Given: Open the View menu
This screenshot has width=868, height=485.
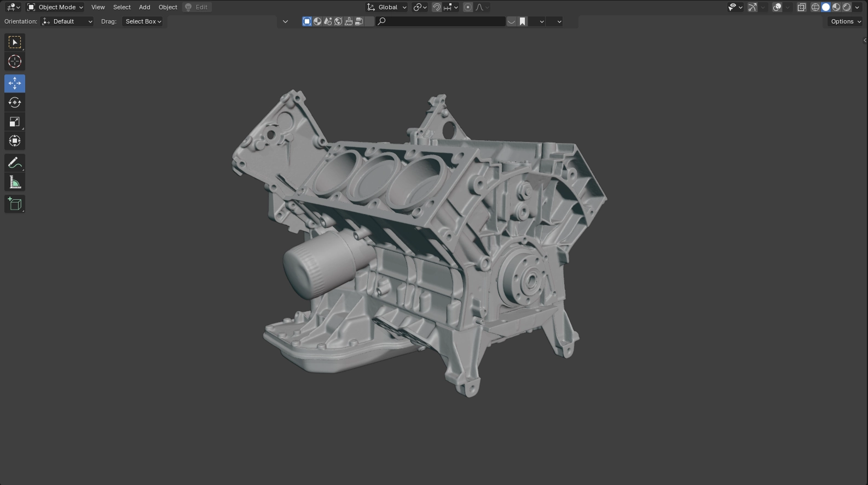Looking at the screenshot, I should coord(98,7).
